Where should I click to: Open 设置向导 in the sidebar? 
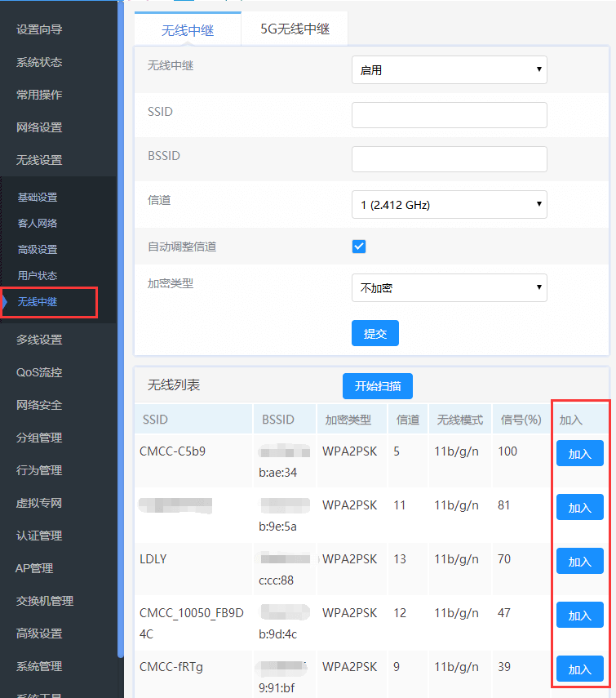39,29
